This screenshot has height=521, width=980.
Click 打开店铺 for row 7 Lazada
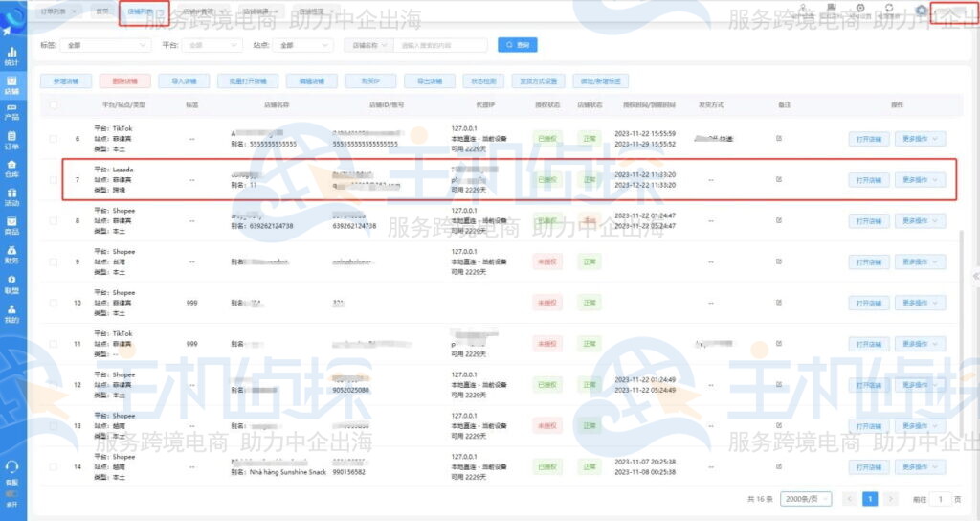tap(869, 180)
